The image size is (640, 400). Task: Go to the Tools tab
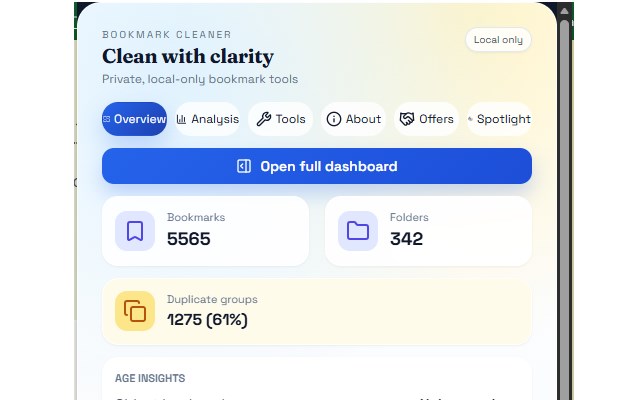pos(281,119)
